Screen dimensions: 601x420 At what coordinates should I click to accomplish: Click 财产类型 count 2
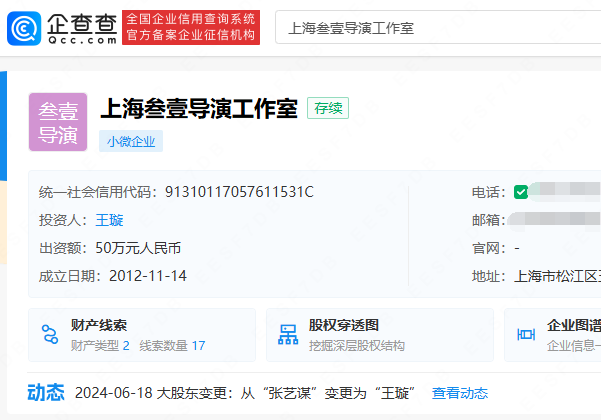(x=126, y=346)
